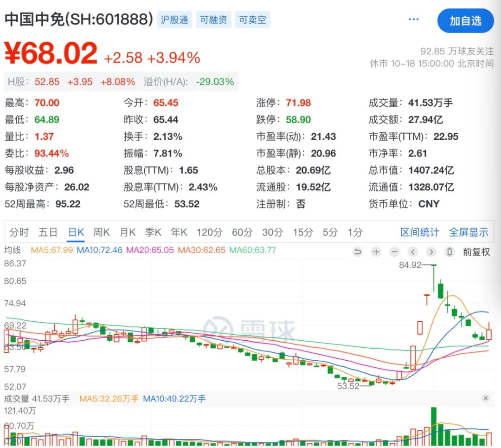501x448 pixels.
Task: Click the volume MA10:49.22万手 label
Action: (174, 399)
